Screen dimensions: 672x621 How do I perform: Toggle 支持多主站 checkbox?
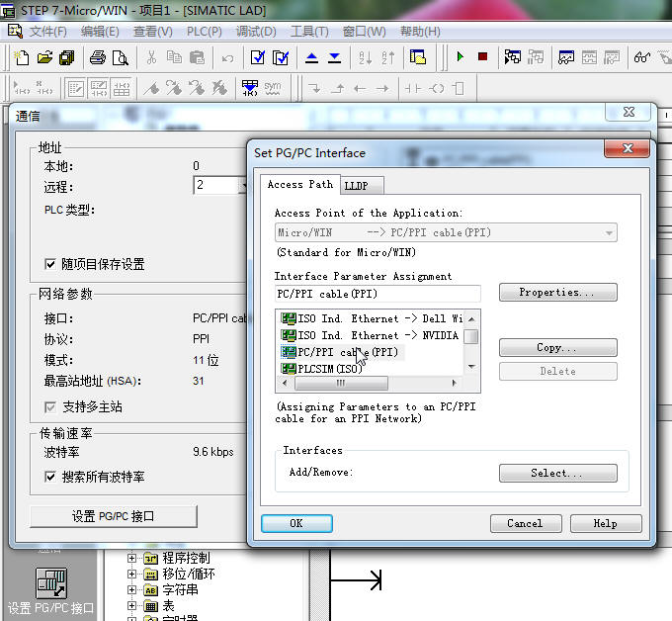(50, 406)
